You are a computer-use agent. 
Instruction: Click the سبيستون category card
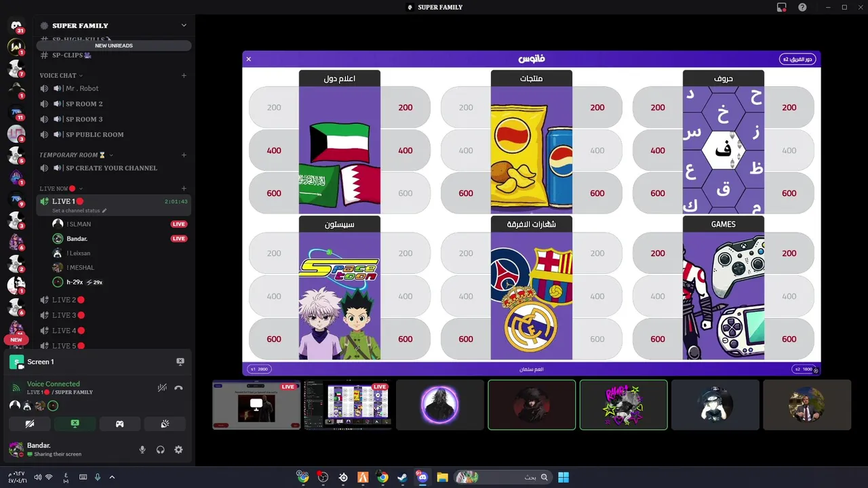[x=340, y=288]
